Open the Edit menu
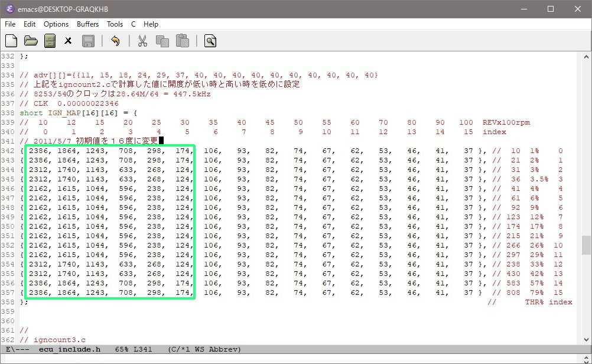 (30, 24)
